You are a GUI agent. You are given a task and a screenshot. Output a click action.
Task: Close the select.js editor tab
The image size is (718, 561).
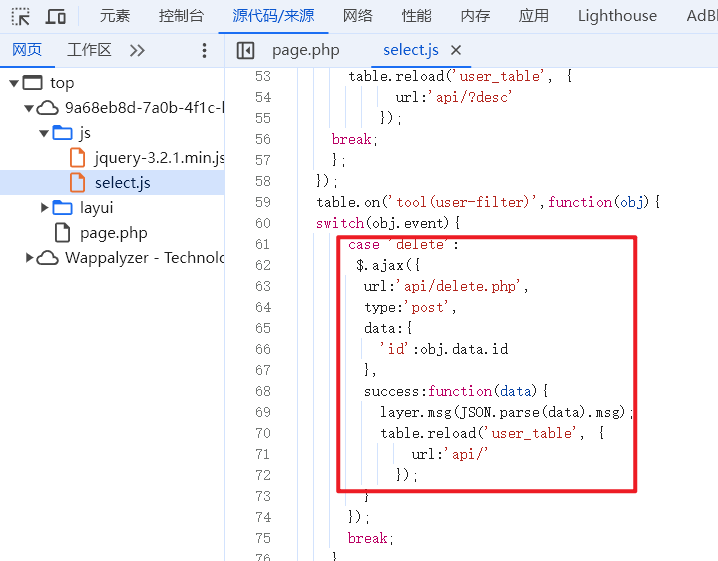[x=456, y=50]
